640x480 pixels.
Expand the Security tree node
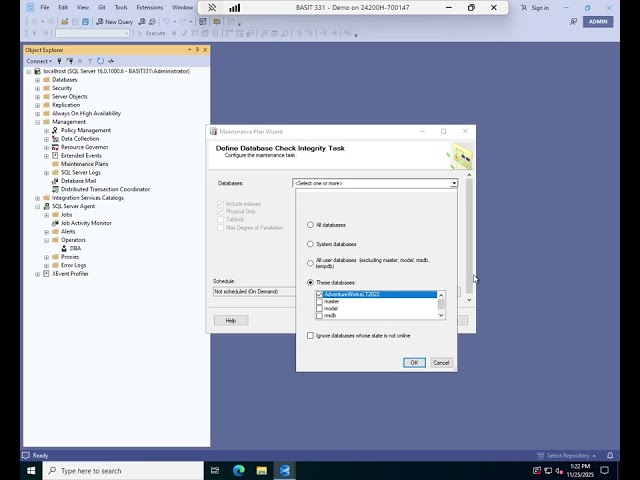38,88
